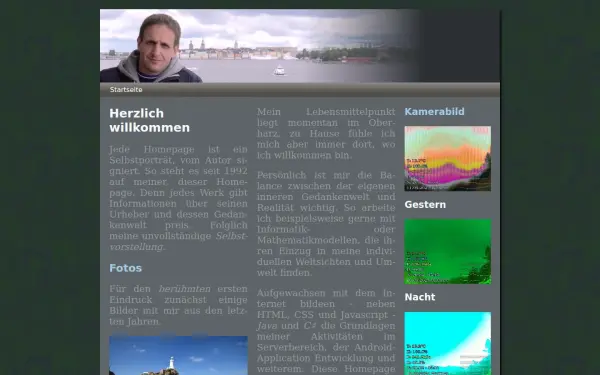Select the 'Gestern' heading text
The width and height of the screenshot is (600, 375).
pos(425,205)
